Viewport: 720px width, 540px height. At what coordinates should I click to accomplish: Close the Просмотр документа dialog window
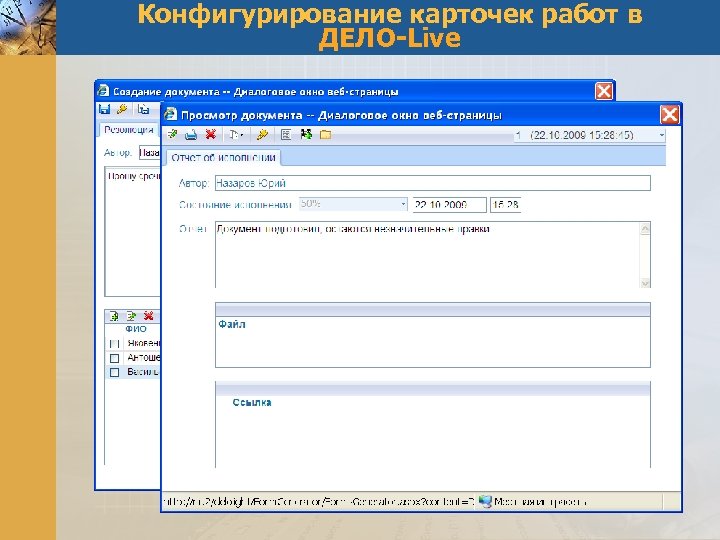669,115
